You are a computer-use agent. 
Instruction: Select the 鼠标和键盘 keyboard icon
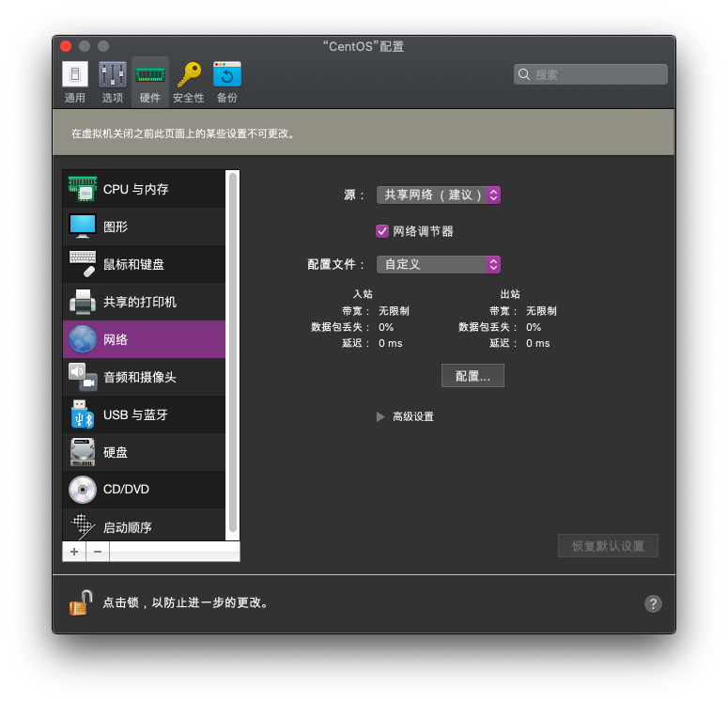[83, 264]
